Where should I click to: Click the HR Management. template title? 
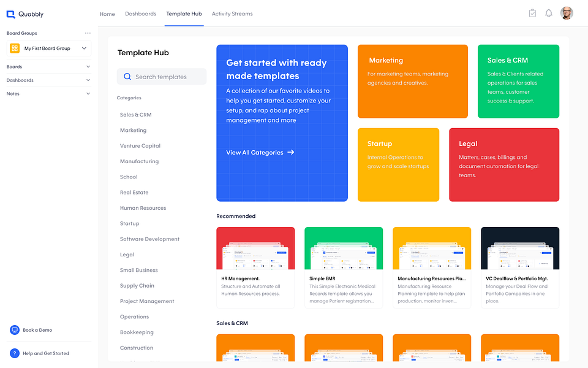tap(240, 278)
